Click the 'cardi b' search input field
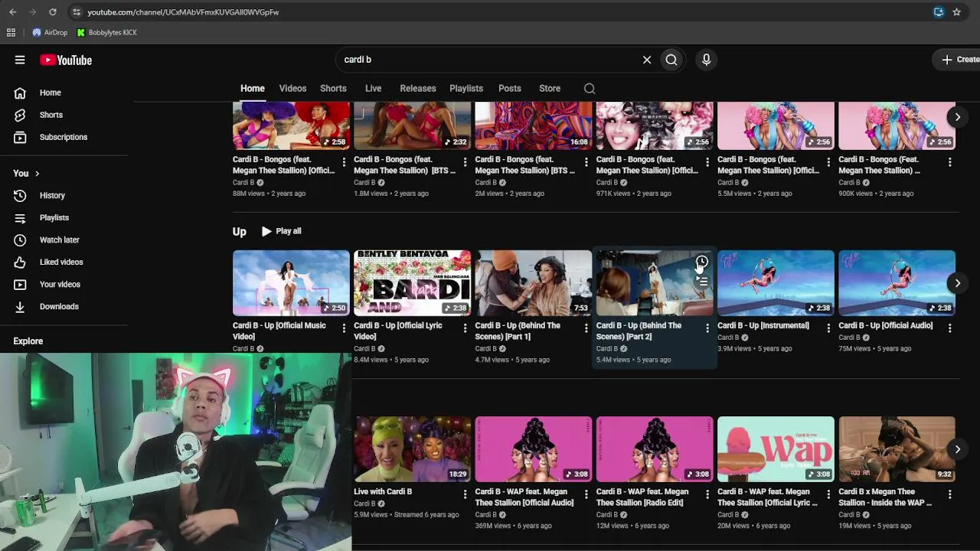980x551 pixels. (x=490, y=60)
